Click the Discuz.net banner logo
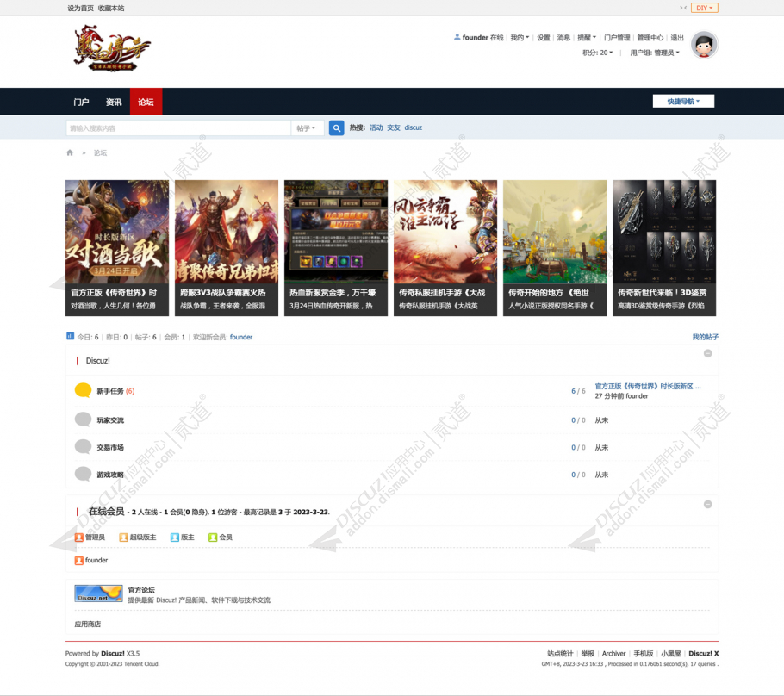Viewport: 784px width, 696px height. pos(98,593)
